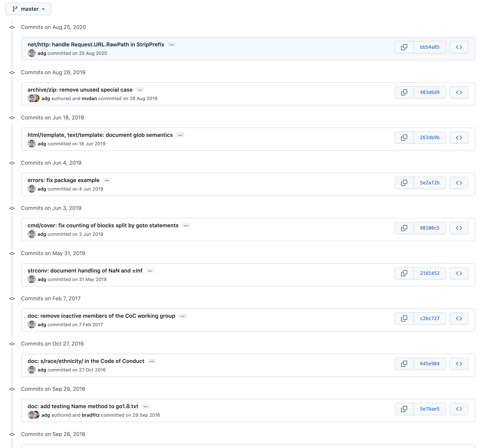Click mvdan committer name link
488x448 pixels.
click(89, 98)
